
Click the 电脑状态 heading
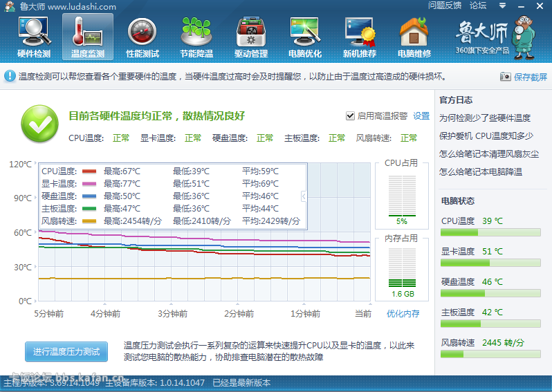pos(458,201)
